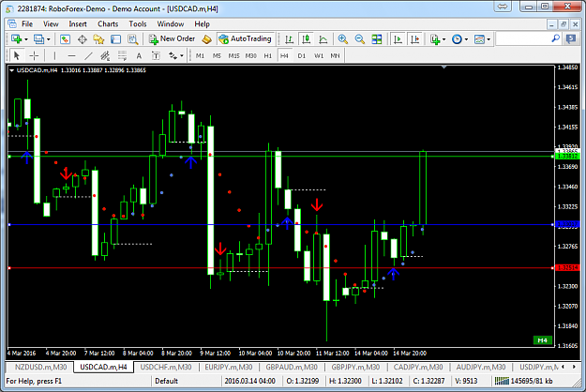
Task: Select the Equidistant Channel tool
Action: pyautogui.click(x=105, y=55)
